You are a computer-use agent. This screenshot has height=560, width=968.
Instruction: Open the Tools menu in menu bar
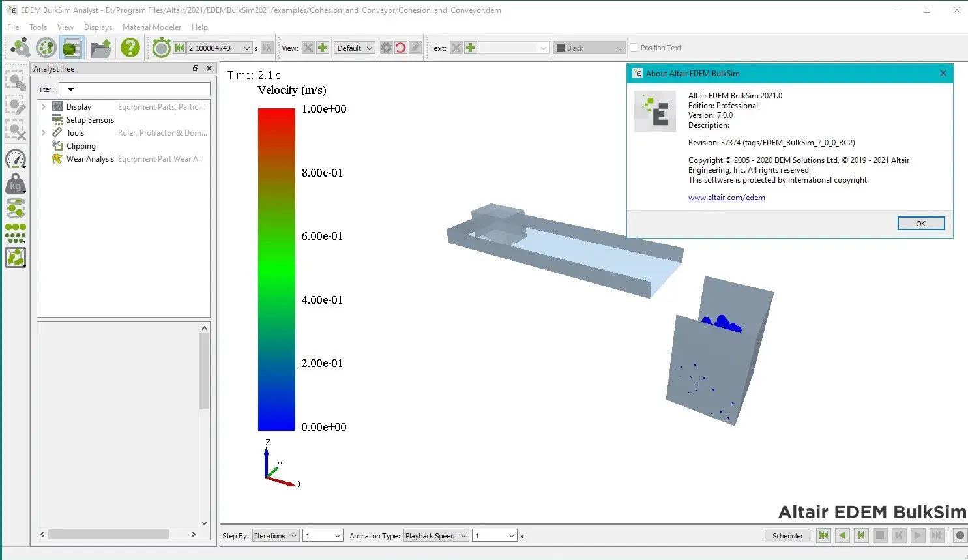point(38,27)
